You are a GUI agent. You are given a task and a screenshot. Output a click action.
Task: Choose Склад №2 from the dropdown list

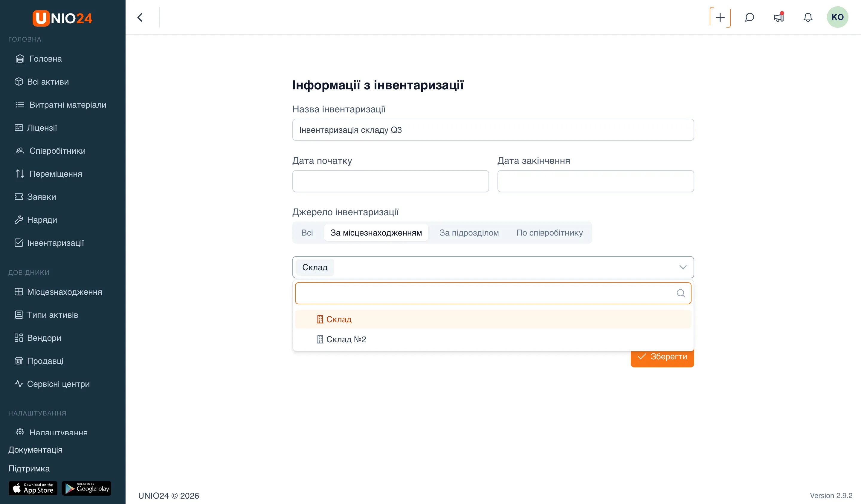pyautogui.click(x=493, y=339)
